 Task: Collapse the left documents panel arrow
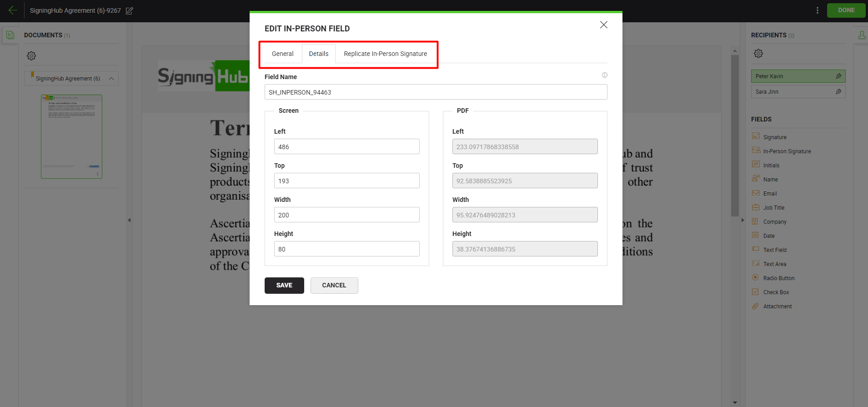coord(129,220)
